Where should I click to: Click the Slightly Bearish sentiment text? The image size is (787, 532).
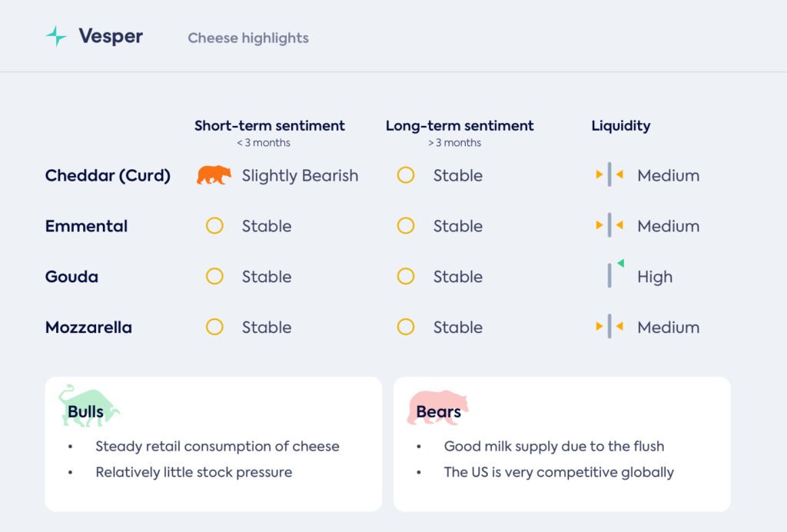pos(300,175)
